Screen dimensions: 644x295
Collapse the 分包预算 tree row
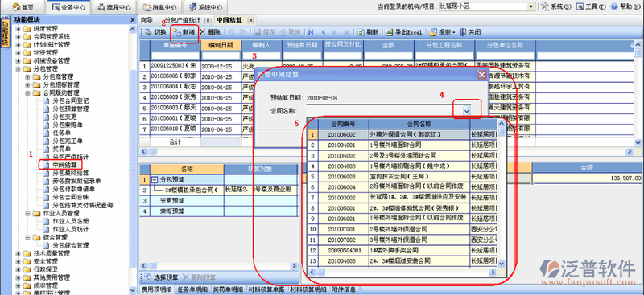point(155,180)
